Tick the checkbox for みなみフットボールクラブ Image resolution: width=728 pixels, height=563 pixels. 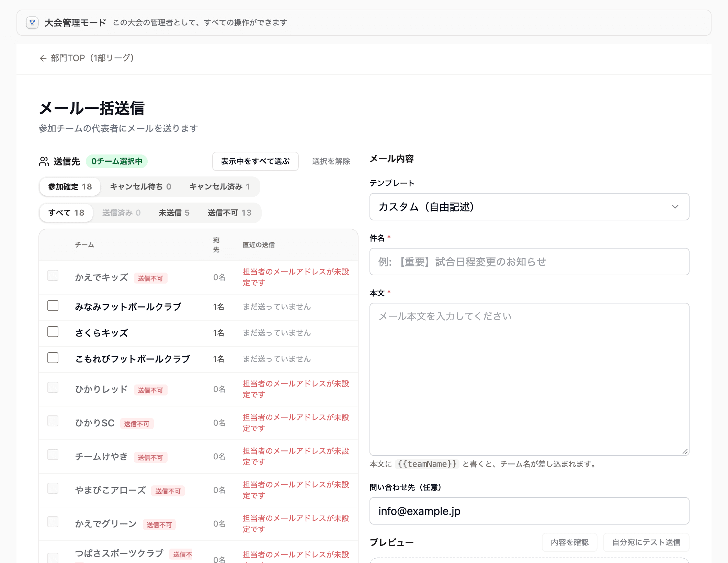pyautogui.click(x=53, y=306)
